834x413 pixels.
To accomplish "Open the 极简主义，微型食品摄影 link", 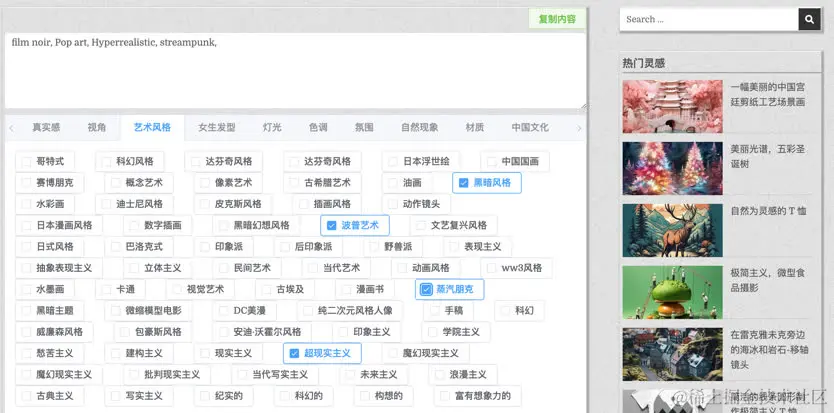I will pyautogui.click(x=768, y=280).
